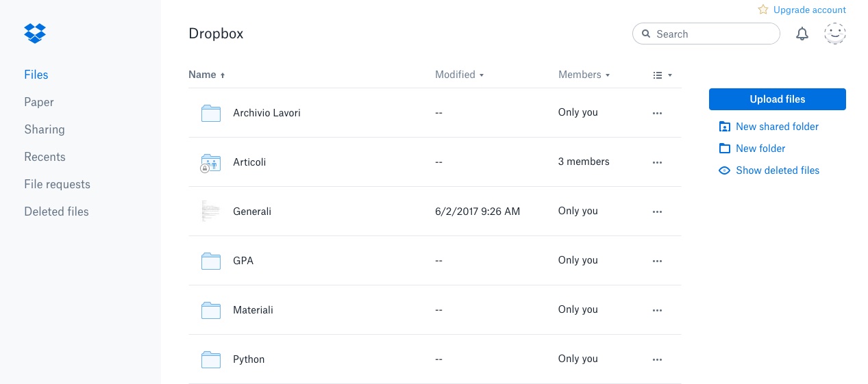868x384 pixels.
Task: Click the Archivio Lavori folder icon
Action: pyautogui.click(x=210, y=113)
